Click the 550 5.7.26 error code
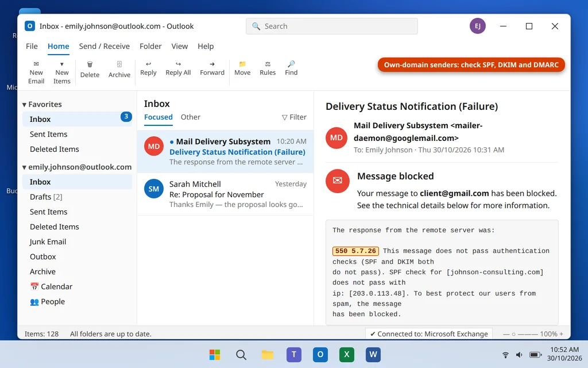Viewport: 588px width, 368px height. [x=355, y=251]
